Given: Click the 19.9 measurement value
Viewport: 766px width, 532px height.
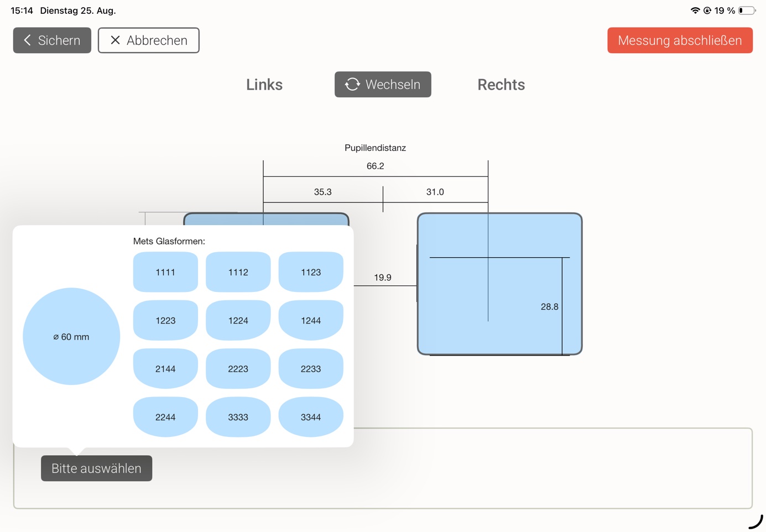Looking at the screenshot, I should tap(383, 278).
